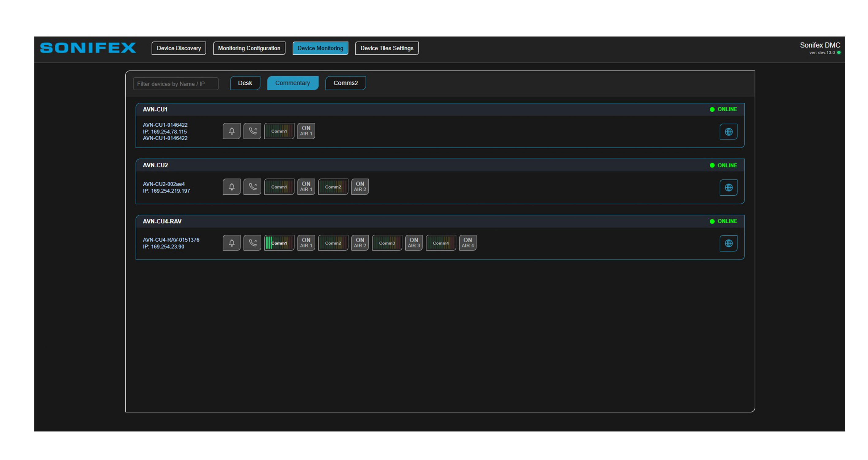Click the bell icon for AVN-CU1
Image resolution: width=868 pixels, height=460 pixels.
click(x=232, y=131)
